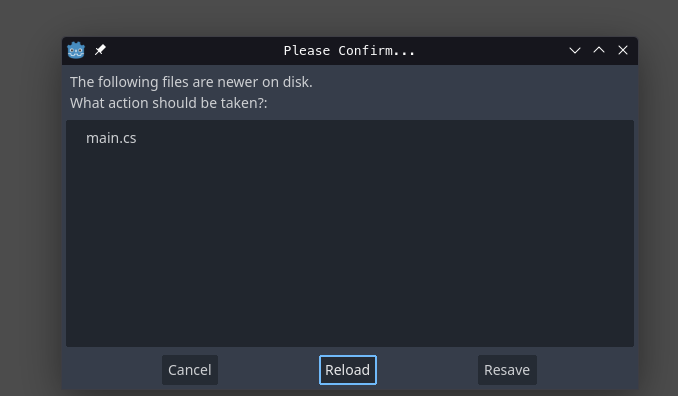Choose Resave to overwrite disk file
Image resolution: width=678 pixels, height=396 pixels.
[x=507, y=370]
